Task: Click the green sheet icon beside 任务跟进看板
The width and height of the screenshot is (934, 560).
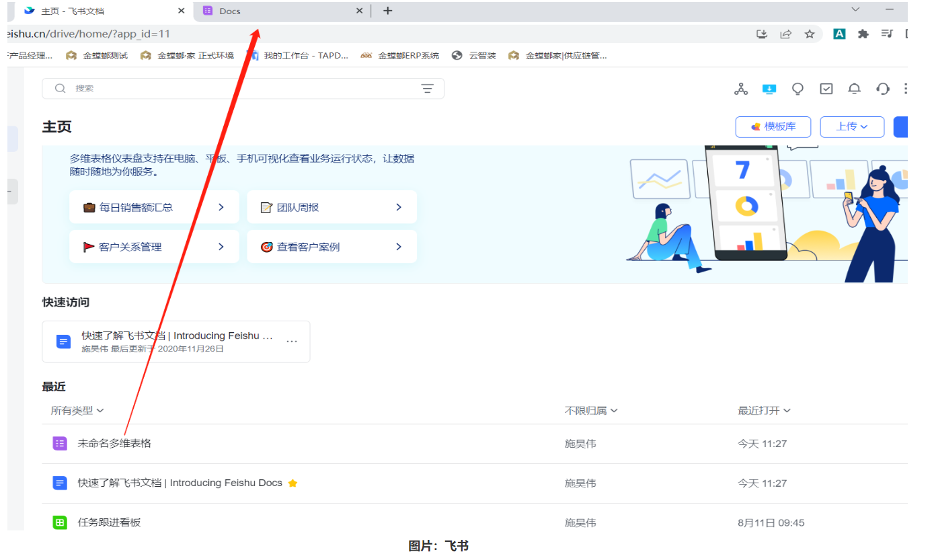Action: [60, 522]
